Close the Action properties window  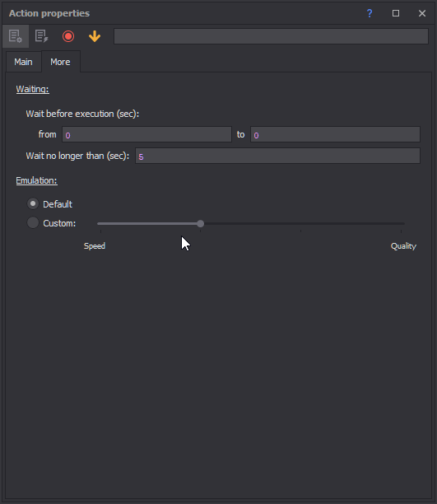pyautogui.click(x=422, y=13)
